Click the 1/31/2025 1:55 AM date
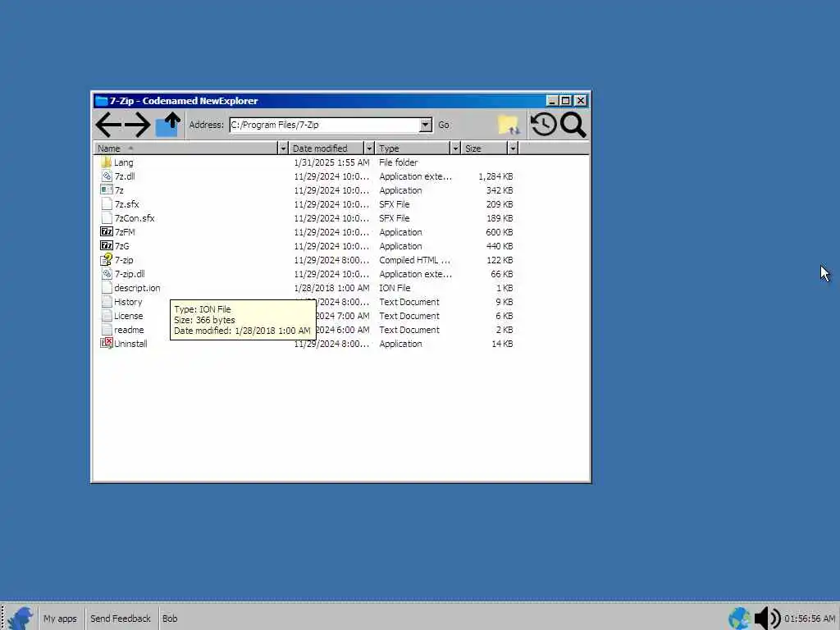 click(x=331, y=162)
